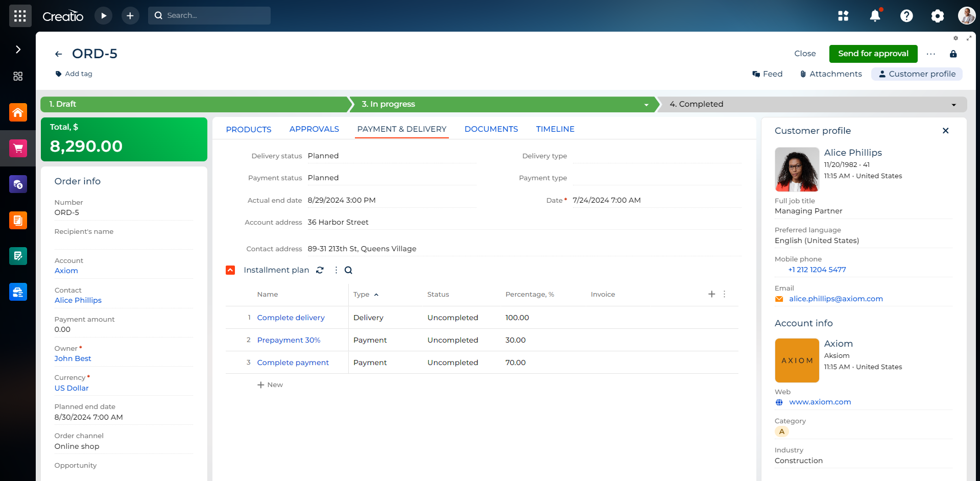Viewport: 980px width, 481px height.
Task: Open the TIMELINE tab
Action: [555, 129]
